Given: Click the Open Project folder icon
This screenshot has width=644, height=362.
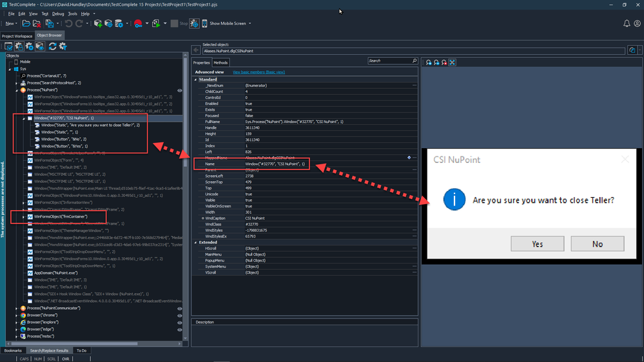Looking at the screenshot, I should 26,24.
